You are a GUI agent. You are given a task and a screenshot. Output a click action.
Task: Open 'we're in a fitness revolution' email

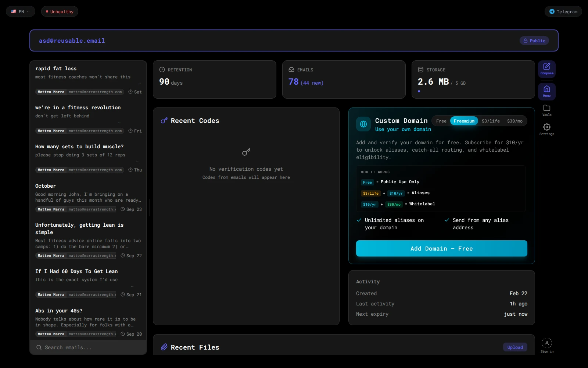(88, 119)
